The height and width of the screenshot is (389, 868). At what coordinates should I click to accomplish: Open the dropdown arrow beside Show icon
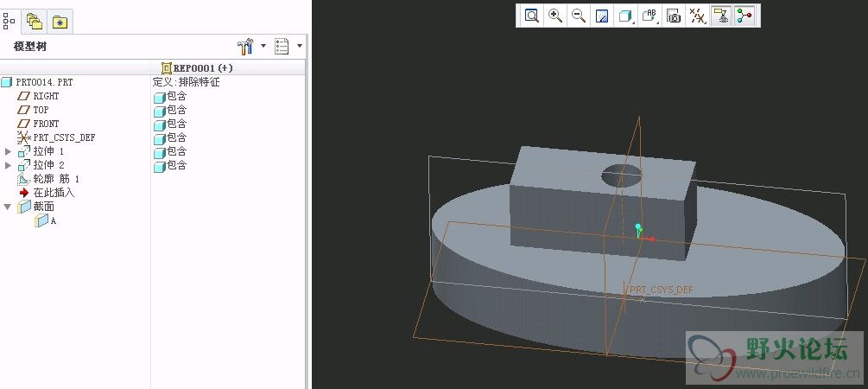300,46
